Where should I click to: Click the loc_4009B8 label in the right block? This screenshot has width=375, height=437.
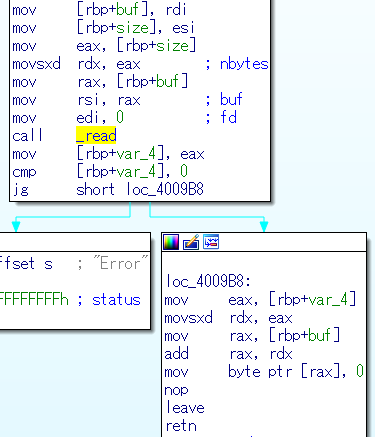208,281
